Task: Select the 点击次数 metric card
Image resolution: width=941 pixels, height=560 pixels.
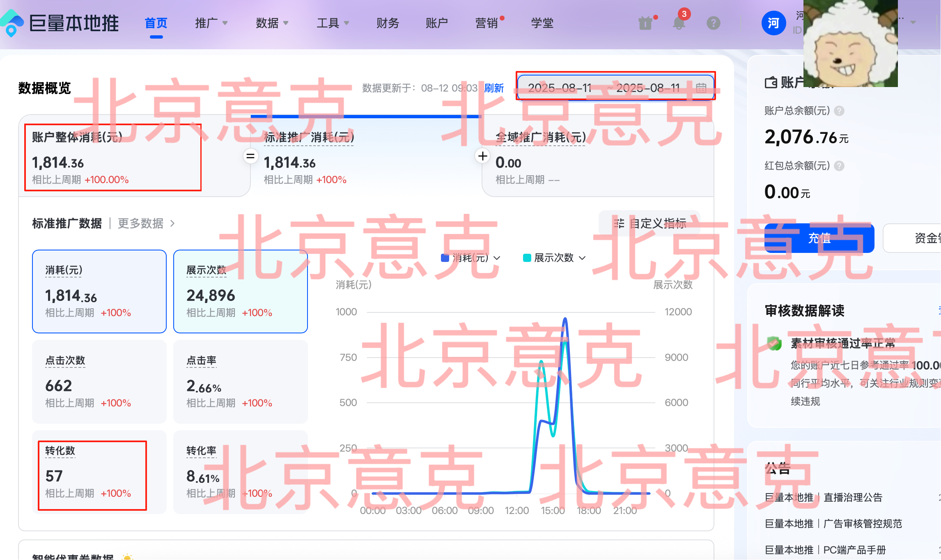Action: pos(99,381)
